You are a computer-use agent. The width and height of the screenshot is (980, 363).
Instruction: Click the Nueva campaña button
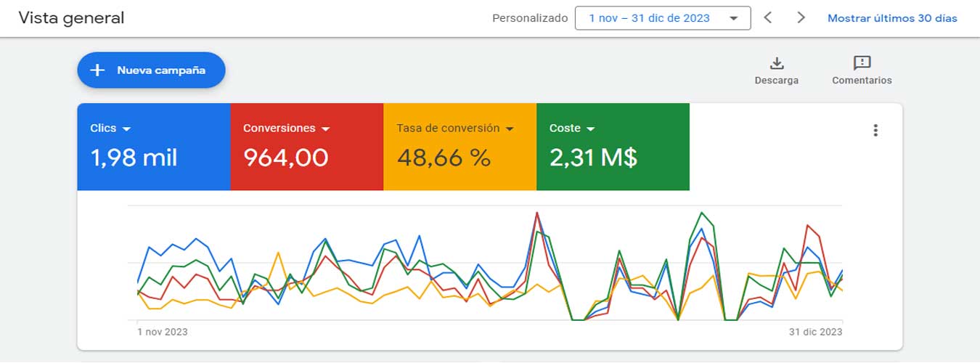[x=151, y=70]
